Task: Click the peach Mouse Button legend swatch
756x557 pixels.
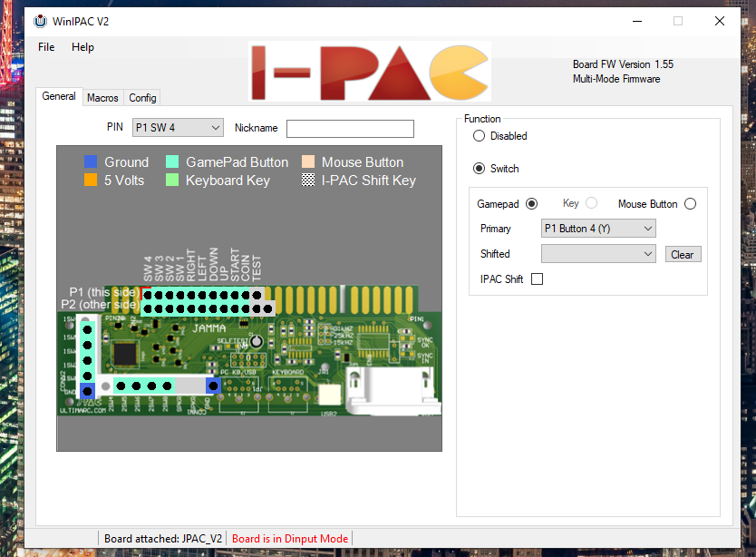Action: (x=308, y=161)
